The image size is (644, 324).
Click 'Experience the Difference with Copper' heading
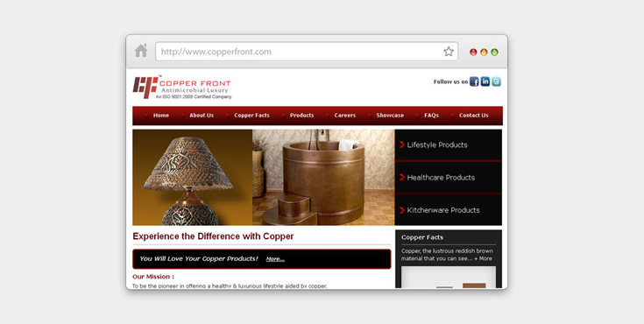click(x=213, y=236)
